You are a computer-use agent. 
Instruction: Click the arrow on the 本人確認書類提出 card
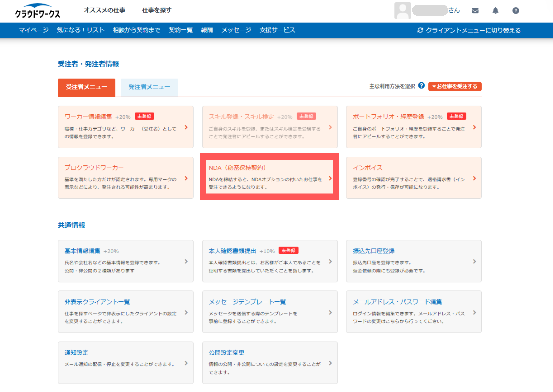(330, 261)
